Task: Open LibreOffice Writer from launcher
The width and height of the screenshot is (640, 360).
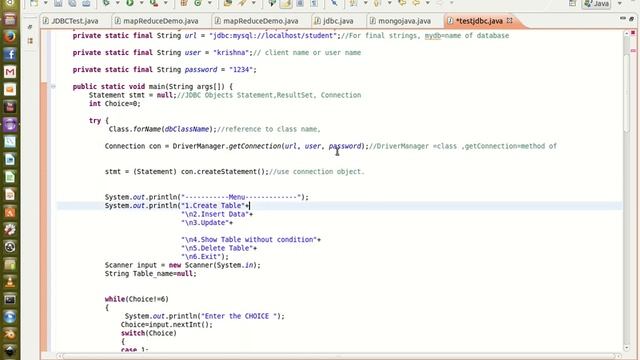Action: pyautogui.click(x=10, y=160)
